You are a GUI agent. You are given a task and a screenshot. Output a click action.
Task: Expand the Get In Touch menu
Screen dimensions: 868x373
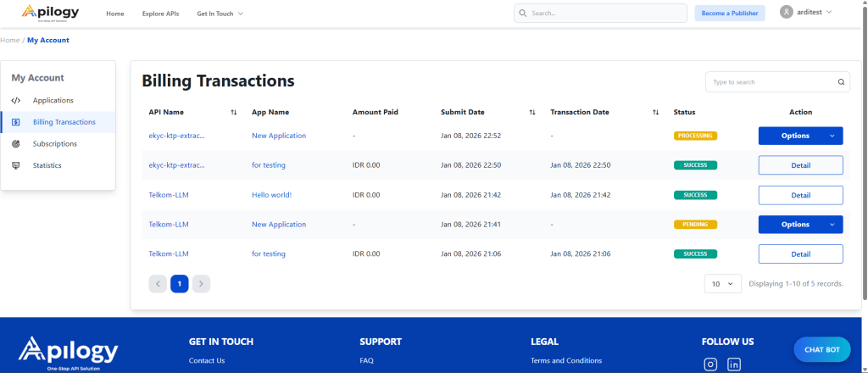[x=220, y=14]
